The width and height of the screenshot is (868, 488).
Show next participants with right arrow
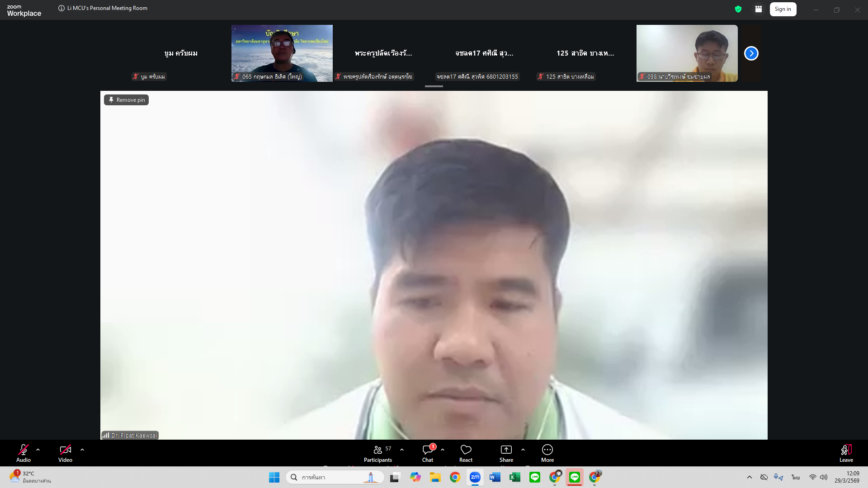pyautogui.click(x=751, y=53)
